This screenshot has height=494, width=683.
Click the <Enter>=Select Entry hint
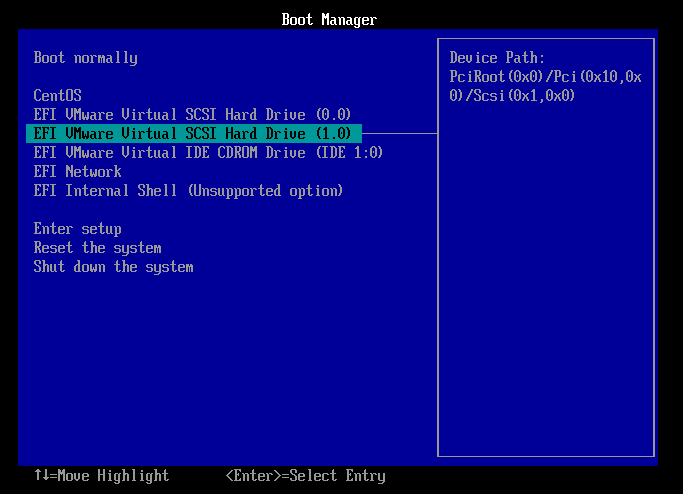(x=305, y=475)
